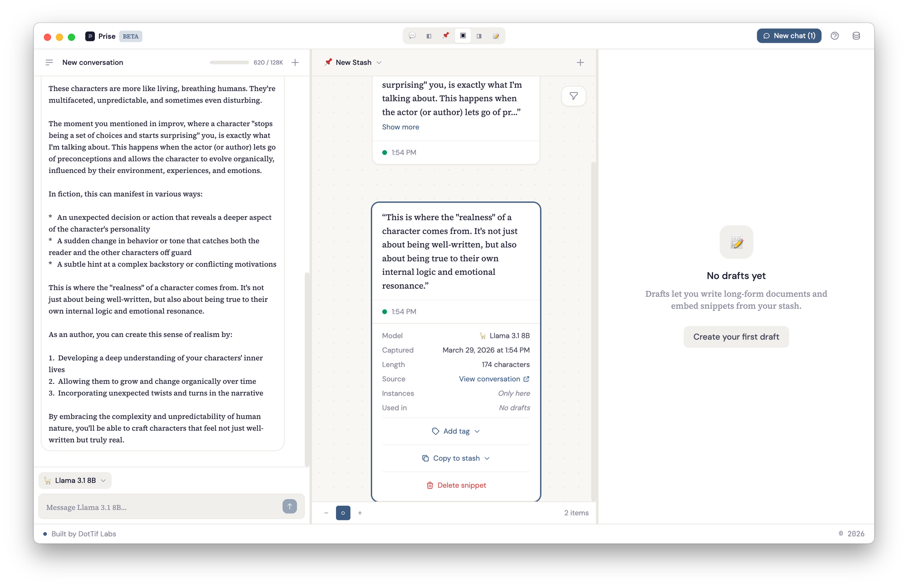Start a New chat (1)
This screenshot has height=588, width=908.
pyautogui.click(x=789, y=36)
